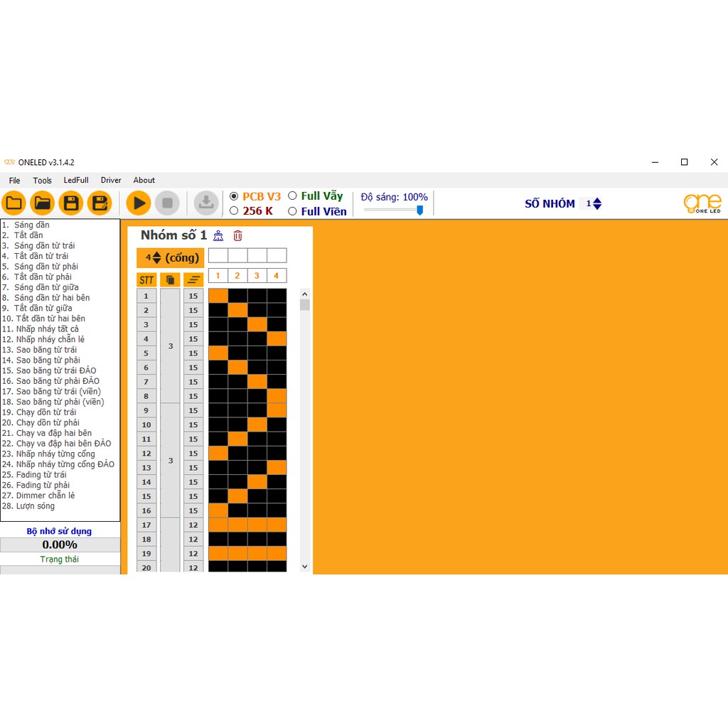Select effect 27. Dimmer chẵn lẻ
Viewport: 728px width, 728px height.
point(38,496)
